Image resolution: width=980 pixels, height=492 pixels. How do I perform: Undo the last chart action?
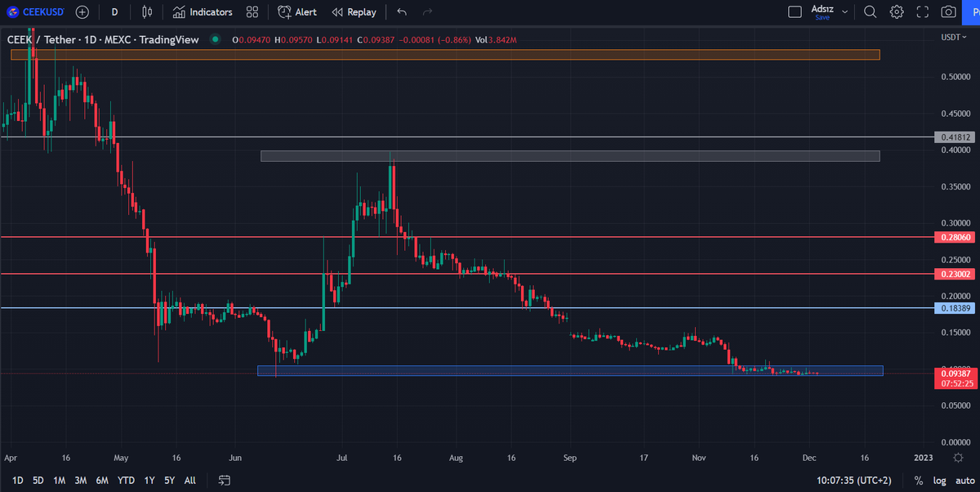tap(401, 12)
